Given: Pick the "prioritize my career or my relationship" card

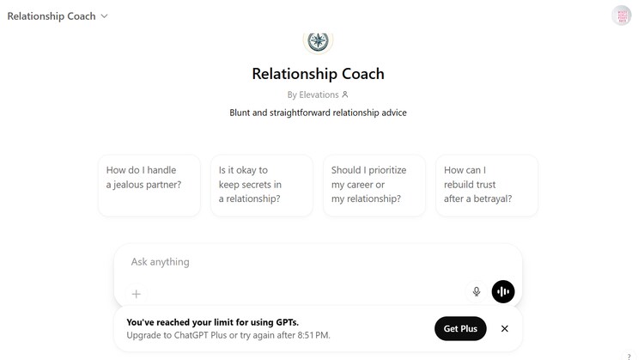Looking at the screenshot, I should pyautogui.click(x=374, y=185).
